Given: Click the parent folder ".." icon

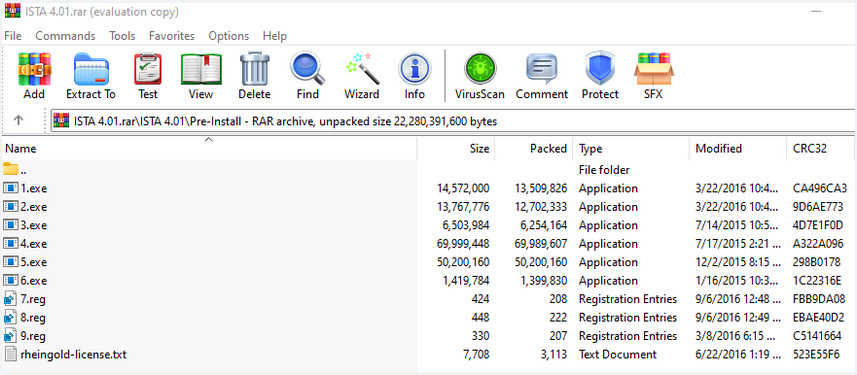Looking at the screenshot, I should 10,169.
